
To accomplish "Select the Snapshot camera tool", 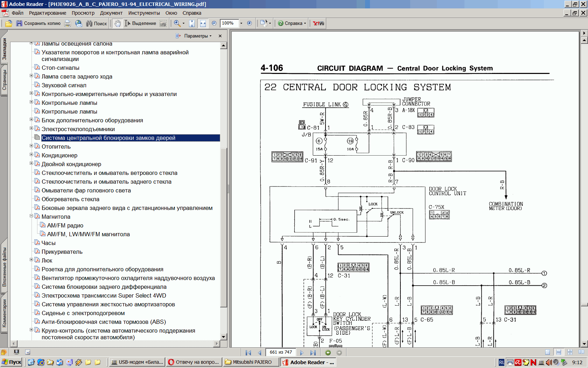I will pyautogui.click(x=163, y=23).
